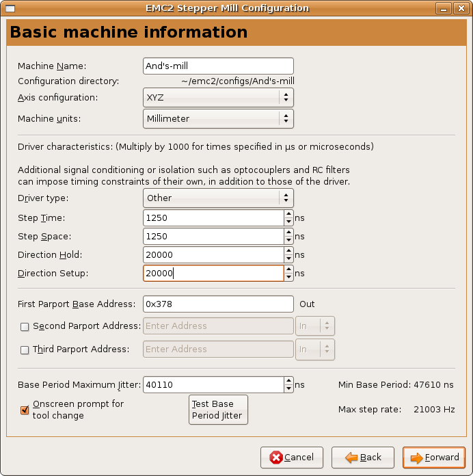473x476 pixels.
Task: Click the Second Parport Enter Address field
Action: pos(218,326)
